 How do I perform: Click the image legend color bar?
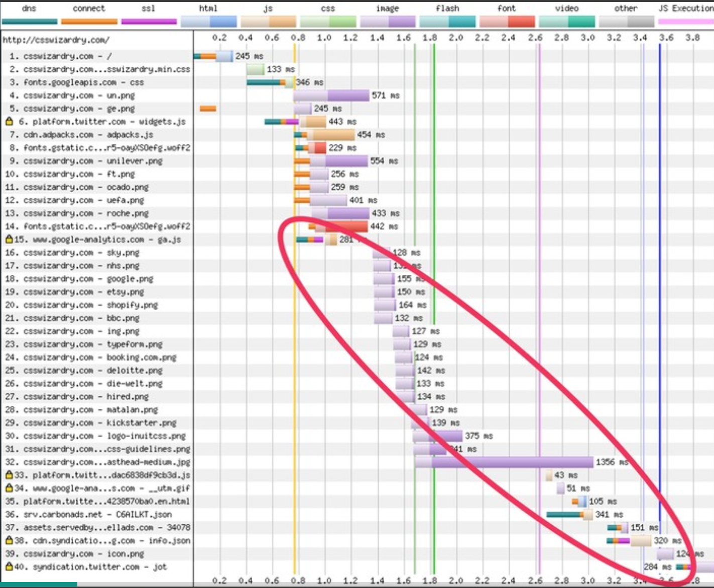tap(388, 21)
